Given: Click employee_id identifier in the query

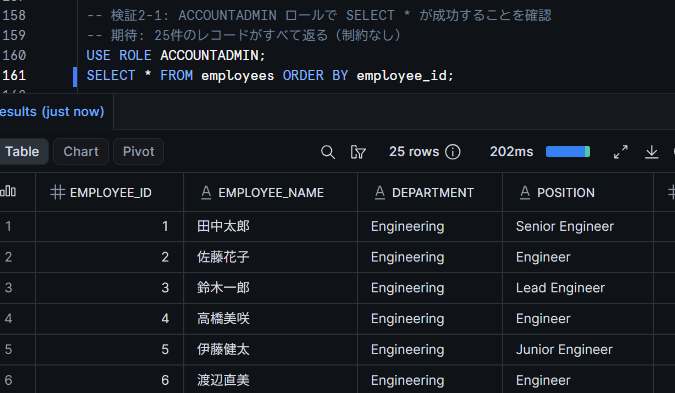Looking at the screenshot, I should click(402, 76).
